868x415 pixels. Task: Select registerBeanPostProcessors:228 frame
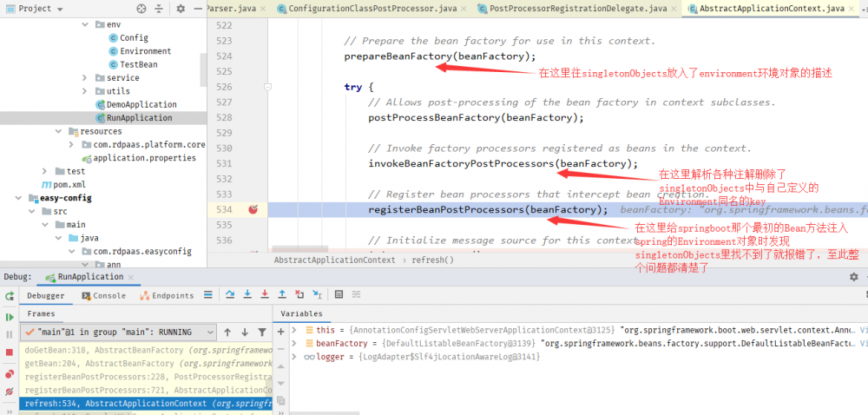tap(146, 377)
